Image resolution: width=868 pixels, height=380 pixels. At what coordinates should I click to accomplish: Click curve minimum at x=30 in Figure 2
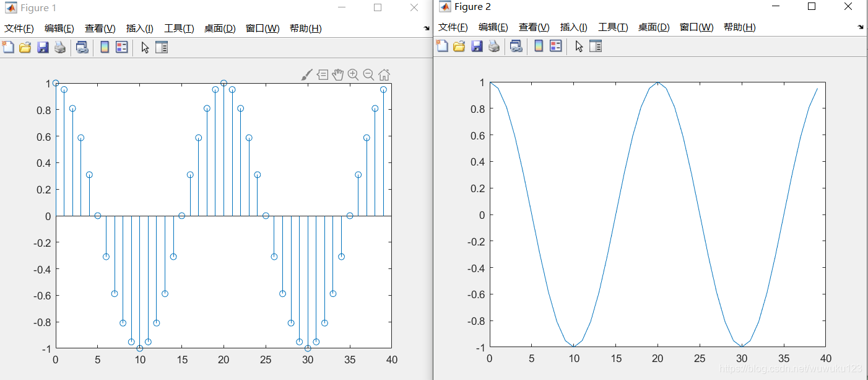tap(742, 347)
